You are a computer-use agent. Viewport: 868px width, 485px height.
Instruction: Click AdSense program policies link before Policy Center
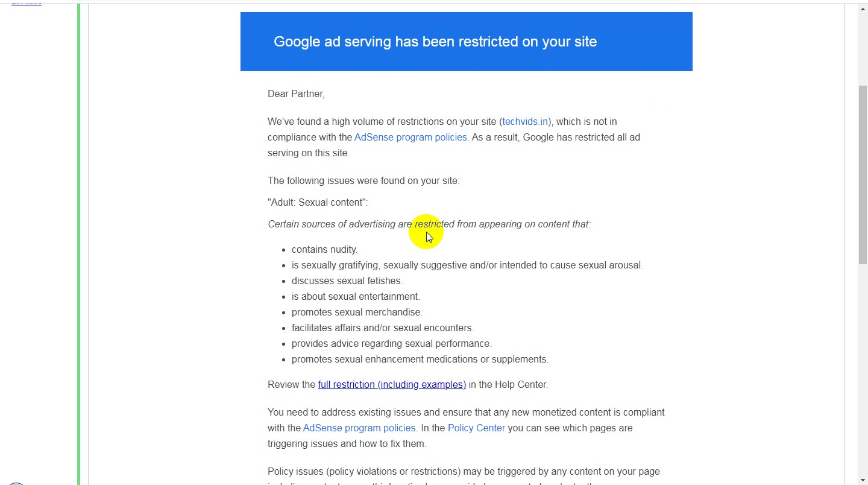click(x=359, y=428)
